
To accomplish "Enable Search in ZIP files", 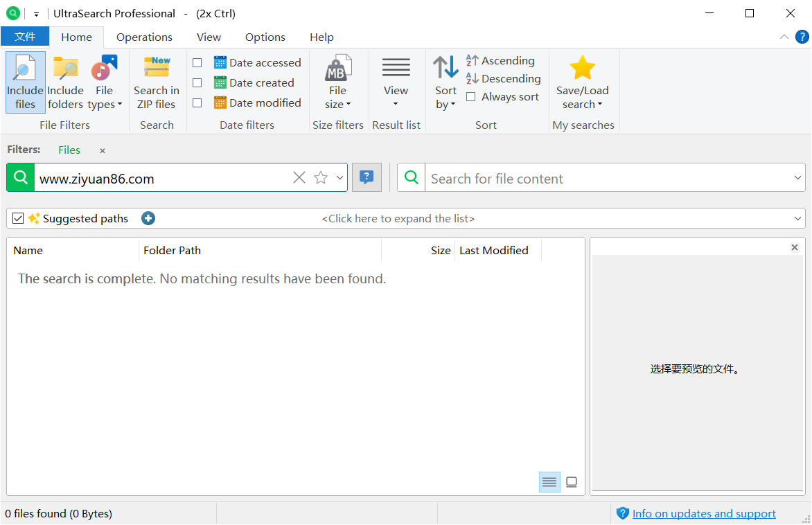I will click(x=156, y=82).
